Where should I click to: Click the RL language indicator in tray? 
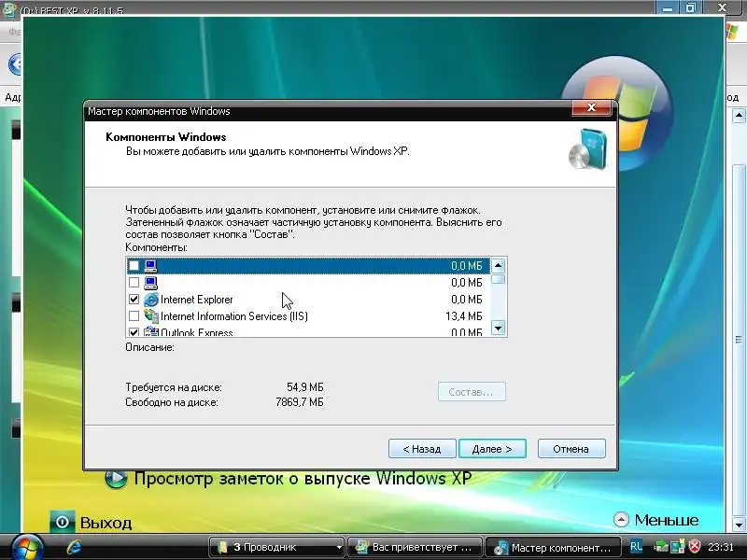point(636,547)
